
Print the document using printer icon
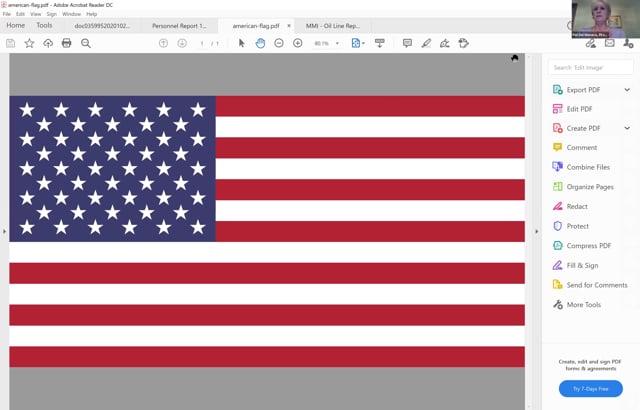point(67,43)
